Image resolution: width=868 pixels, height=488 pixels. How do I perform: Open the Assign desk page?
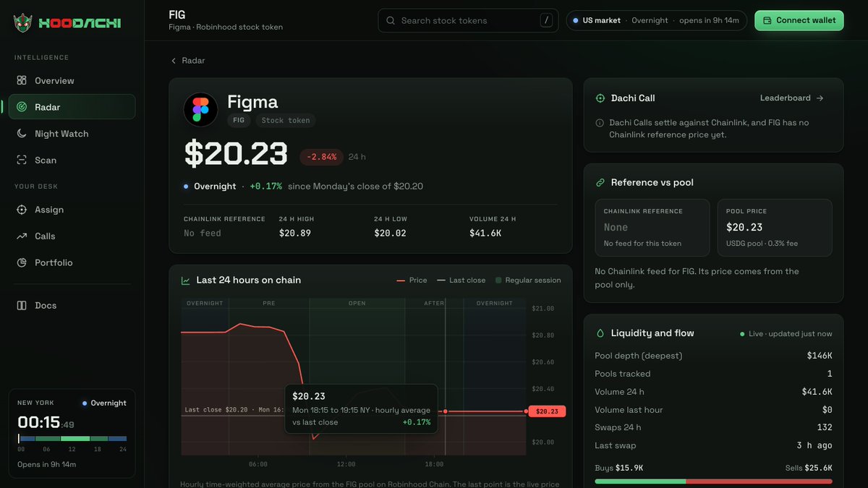[72, 210]
